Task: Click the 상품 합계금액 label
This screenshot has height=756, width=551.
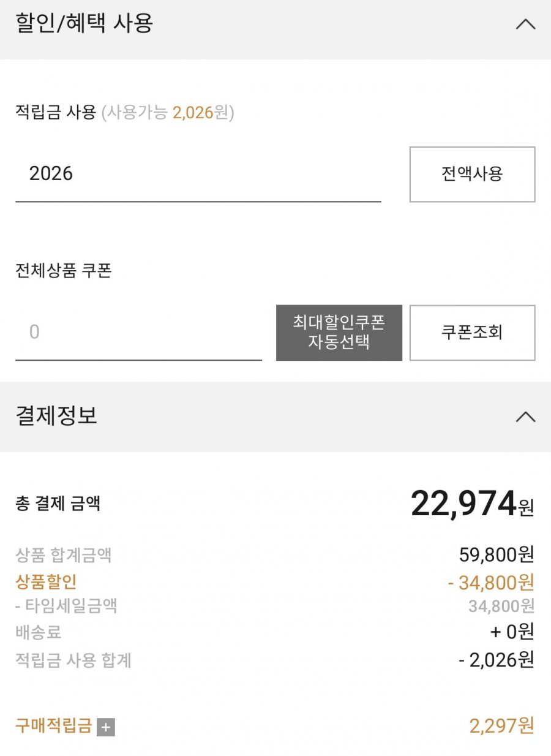Action: 64,555
